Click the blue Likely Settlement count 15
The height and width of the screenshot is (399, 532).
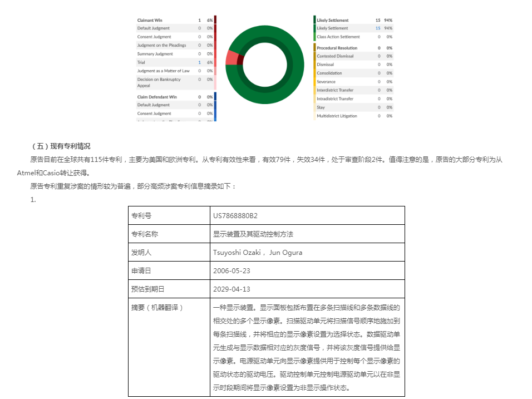point(378,28)
